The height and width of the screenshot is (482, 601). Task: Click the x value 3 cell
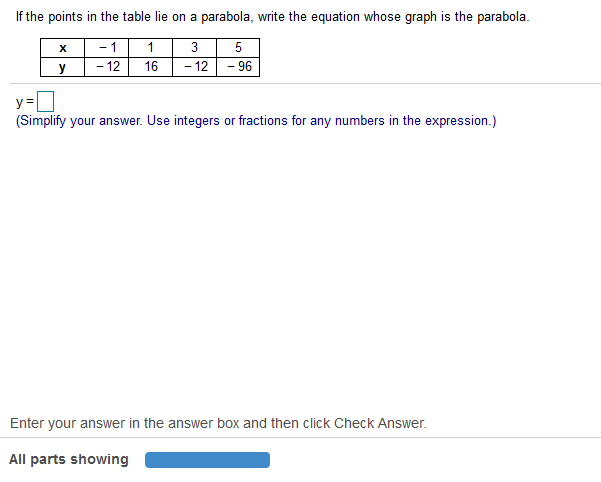(x=194, y=48)
